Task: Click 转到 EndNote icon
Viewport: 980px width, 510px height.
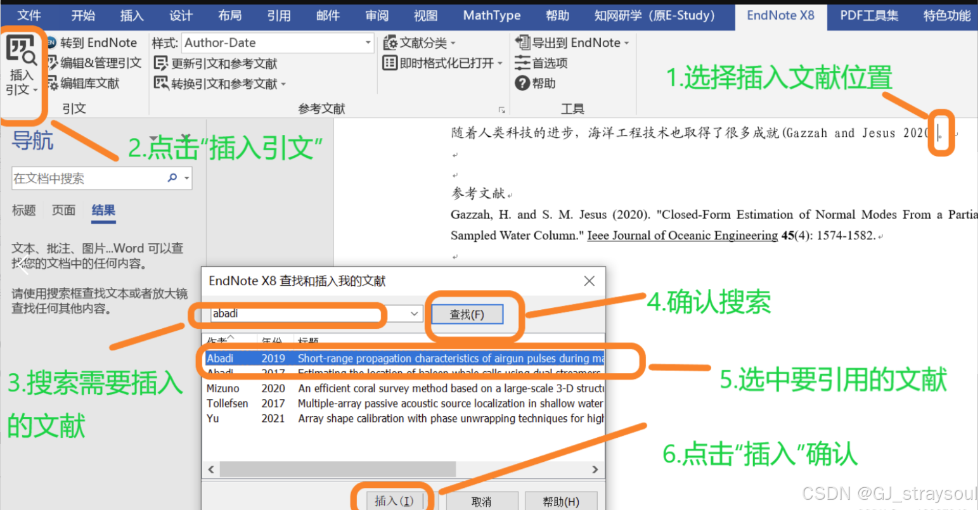Action: pyautogui.click(x=52, y=43)
